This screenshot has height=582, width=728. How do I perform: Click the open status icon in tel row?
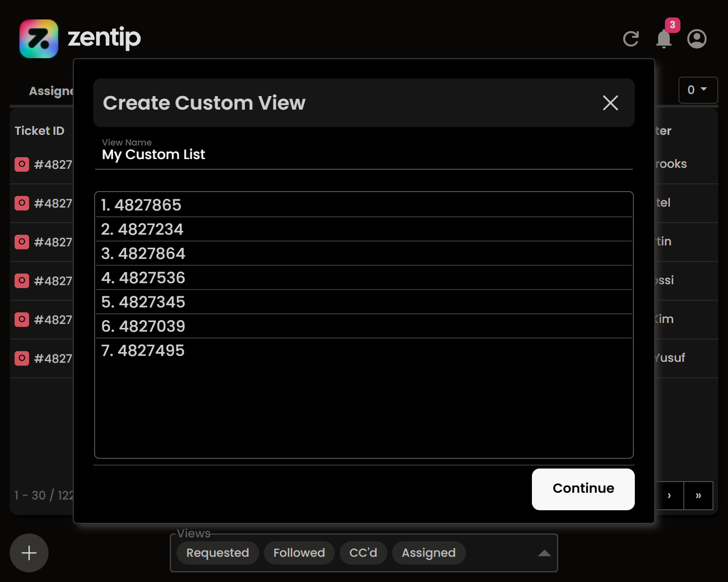pos(22,203)
